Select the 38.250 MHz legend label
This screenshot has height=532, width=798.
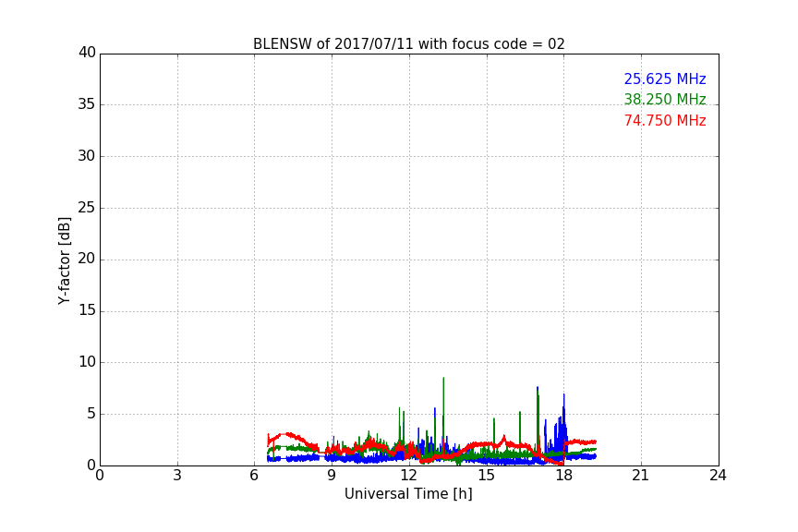click(665, 99)
